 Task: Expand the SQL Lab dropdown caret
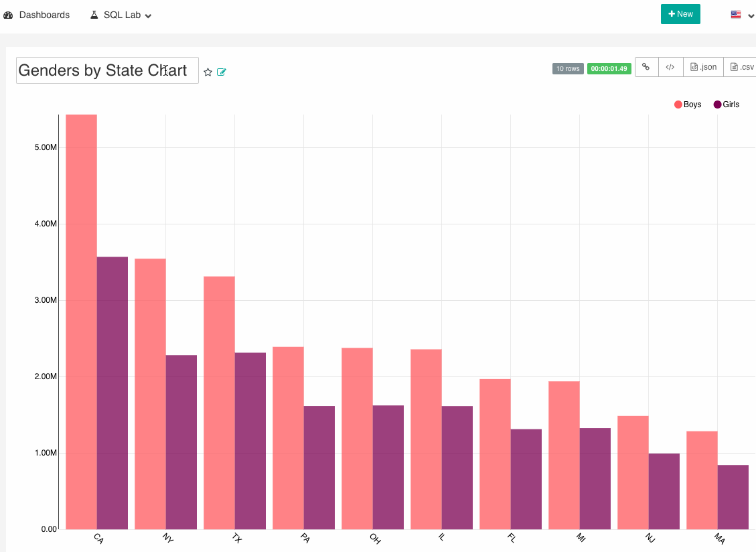pyautogui.click(x=148, y=16)
